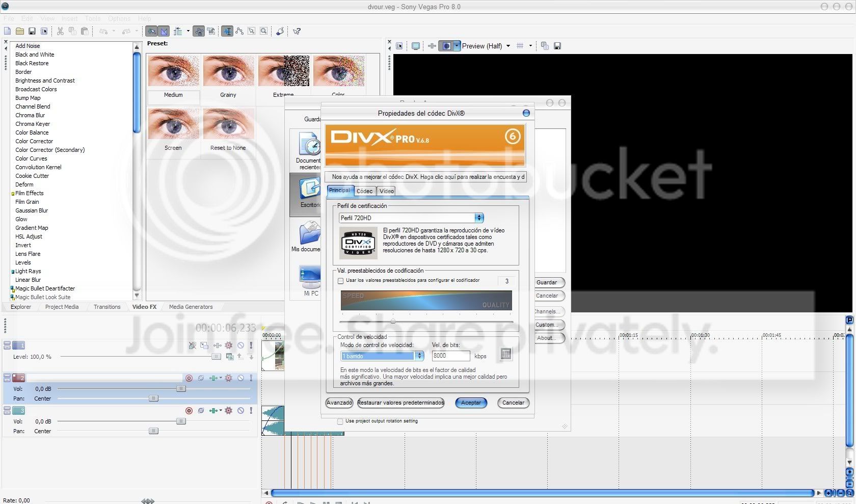Open the 'Modo de control de velocidad' dropdown

coord(419,356)
